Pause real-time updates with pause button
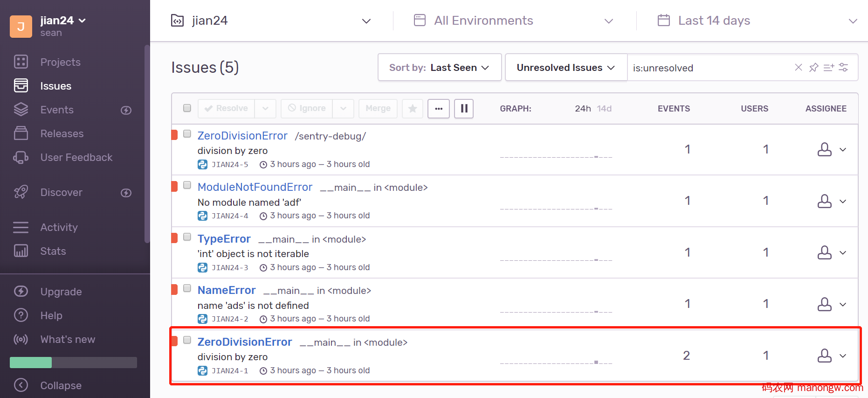868x398 pixels. pos(464,109)
